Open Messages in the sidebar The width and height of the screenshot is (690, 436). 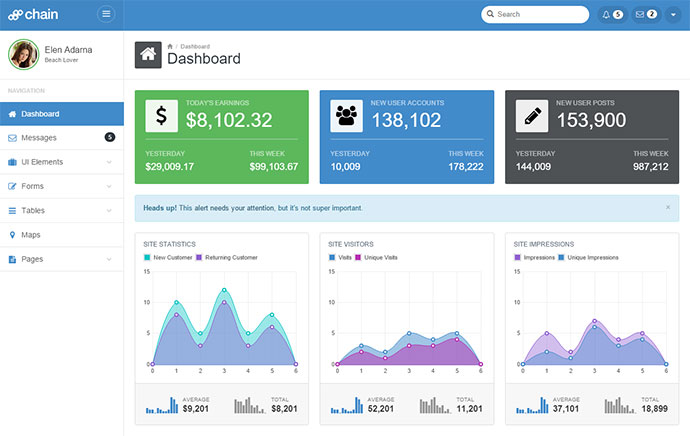[38, 137]
